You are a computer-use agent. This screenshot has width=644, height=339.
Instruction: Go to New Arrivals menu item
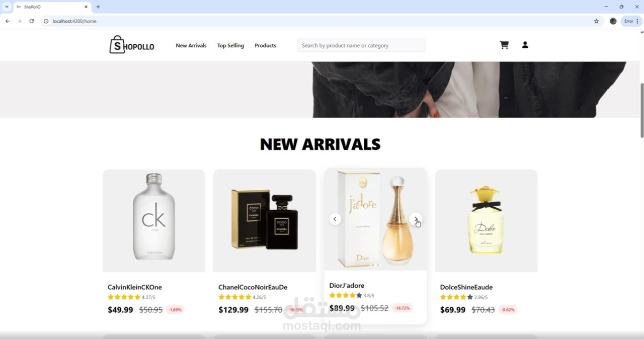[x=191, y=45]
